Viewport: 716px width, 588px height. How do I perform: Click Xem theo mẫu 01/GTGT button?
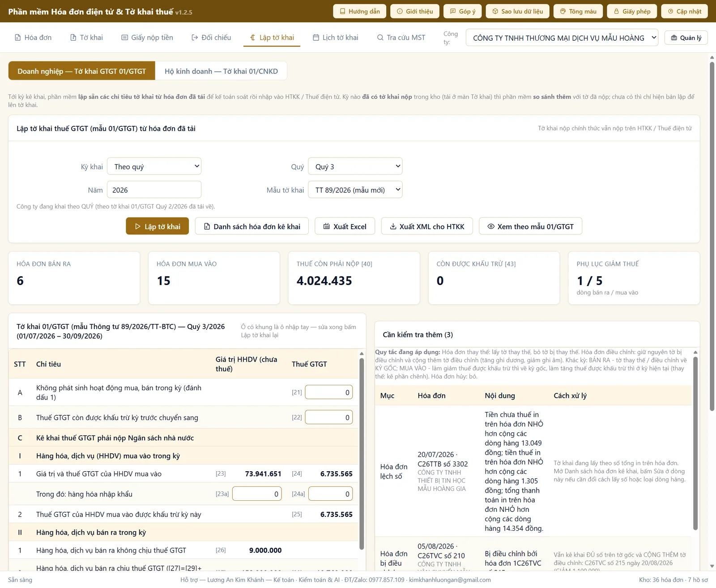pyautogui.click(x=530, y=226)
